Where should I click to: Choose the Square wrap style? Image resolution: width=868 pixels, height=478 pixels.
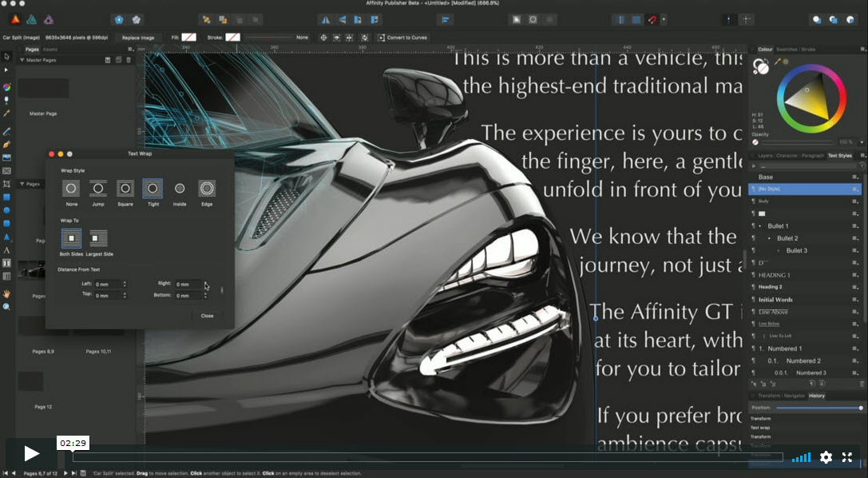[125, 189]
